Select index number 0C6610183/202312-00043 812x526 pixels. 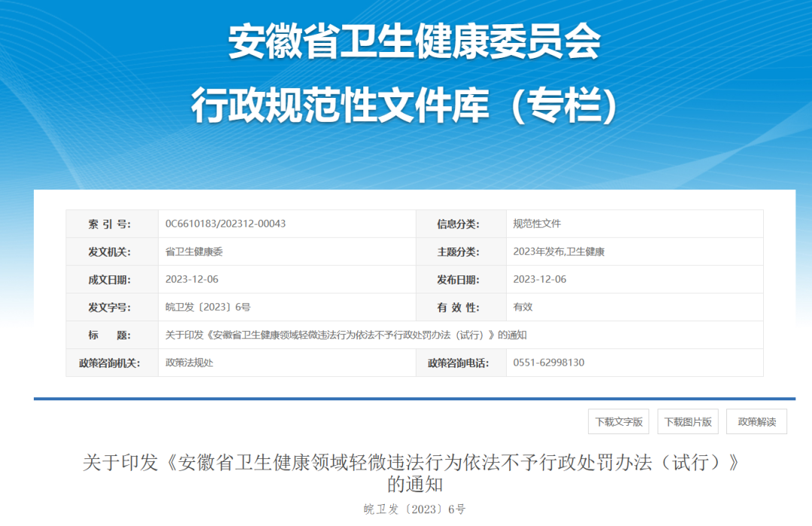[226, 224]
